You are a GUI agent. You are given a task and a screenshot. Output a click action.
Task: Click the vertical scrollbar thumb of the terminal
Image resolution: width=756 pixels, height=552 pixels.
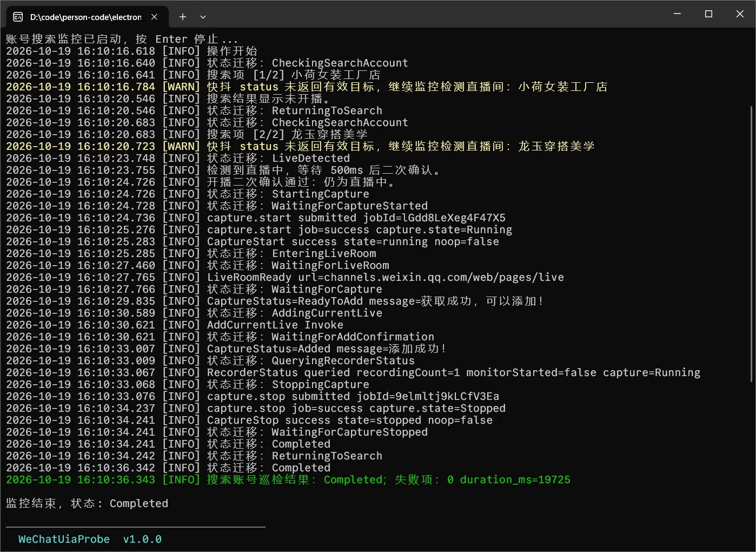pos(751,244)
